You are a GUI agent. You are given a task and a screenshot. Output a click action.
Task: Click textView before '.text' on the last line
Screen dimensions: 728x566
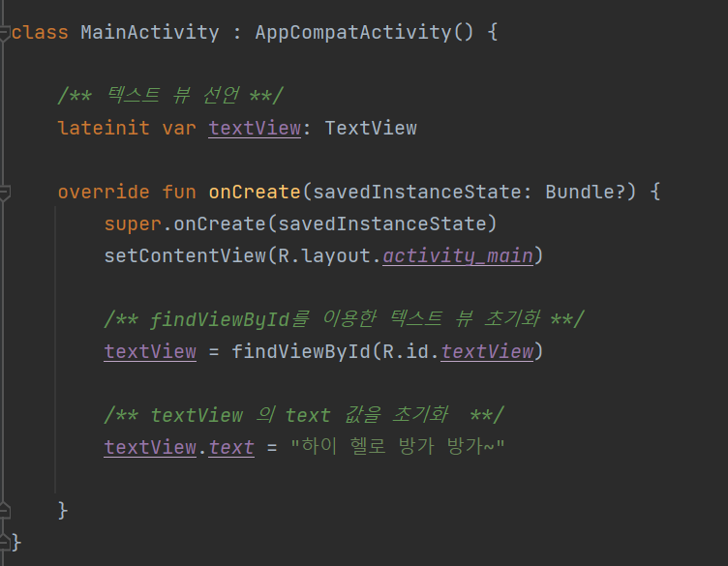(150, 447)
